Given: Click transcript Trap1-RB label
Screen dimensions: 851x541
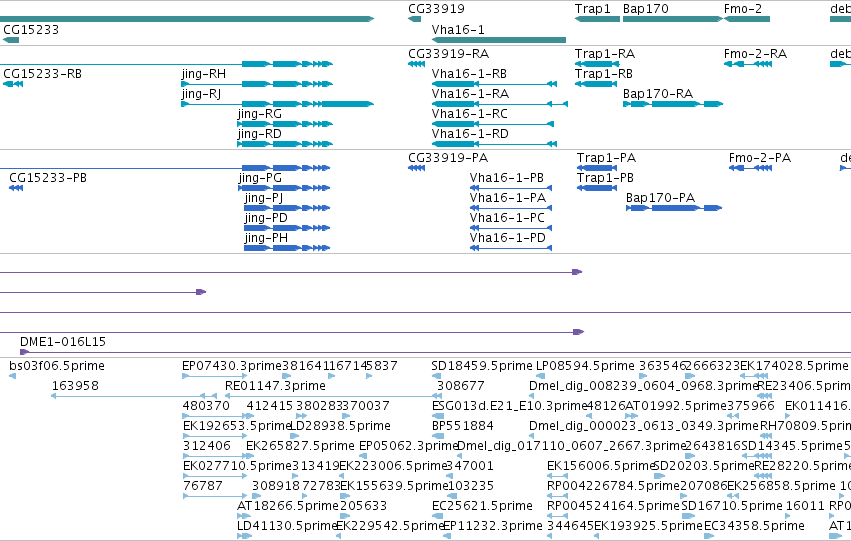Looking at the screenshot, I should [x=604, y=74].
